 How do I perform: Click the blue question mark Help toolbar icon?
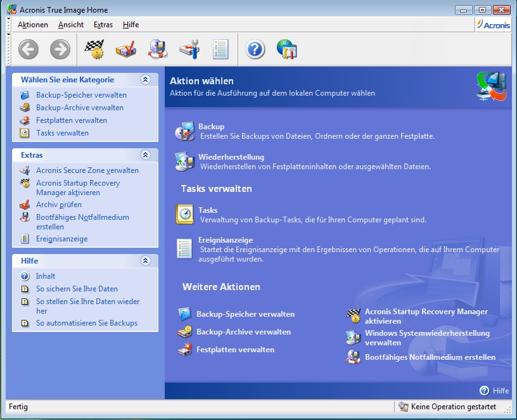255,49
